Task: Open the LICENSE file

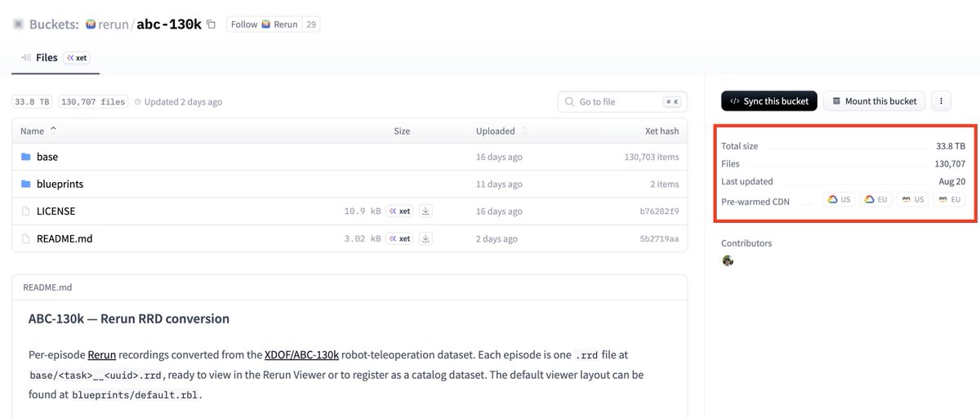Action: point(56,211)
